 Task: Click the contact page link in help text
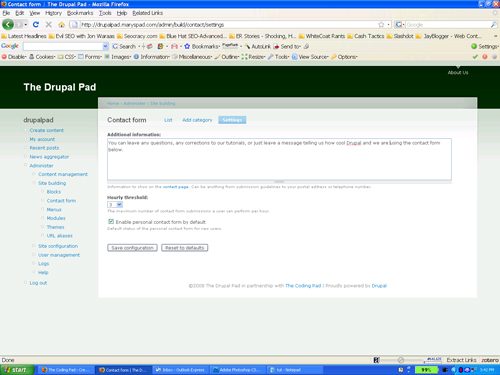[176, 187]
